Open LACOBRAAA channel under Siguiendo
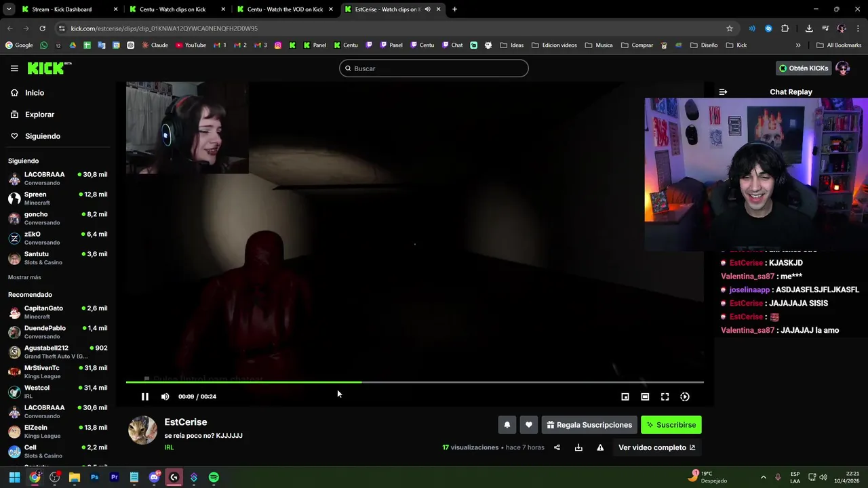868x488 pixels. [x=58, y=178]
